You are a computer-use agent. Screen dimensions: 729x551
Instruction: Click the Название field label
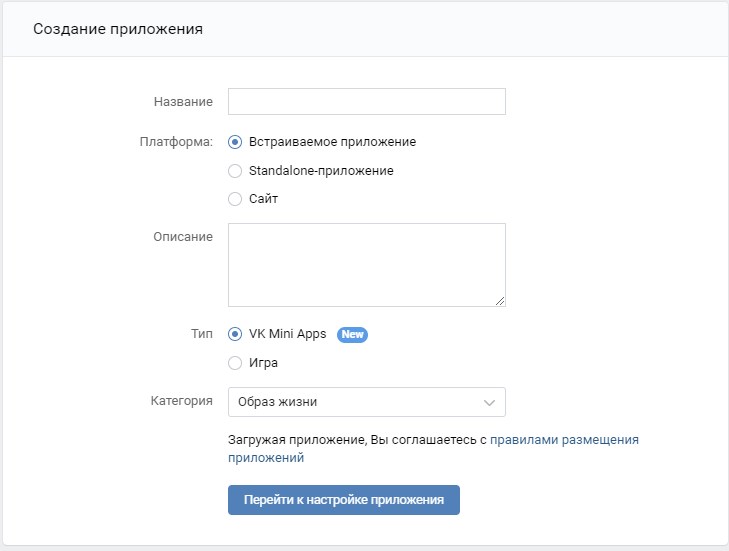183,102
